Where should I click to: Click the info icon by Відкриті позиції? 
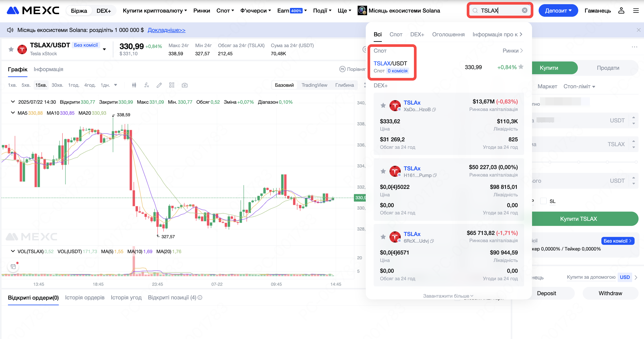200,297
